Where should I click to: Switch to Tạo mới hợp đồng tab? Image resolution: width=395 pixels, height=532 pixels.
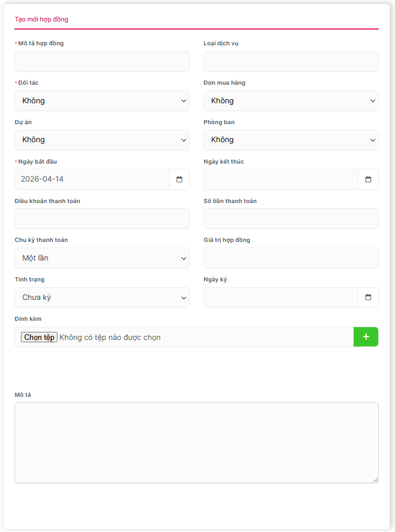pyautogui.click(x=41, y=19)
